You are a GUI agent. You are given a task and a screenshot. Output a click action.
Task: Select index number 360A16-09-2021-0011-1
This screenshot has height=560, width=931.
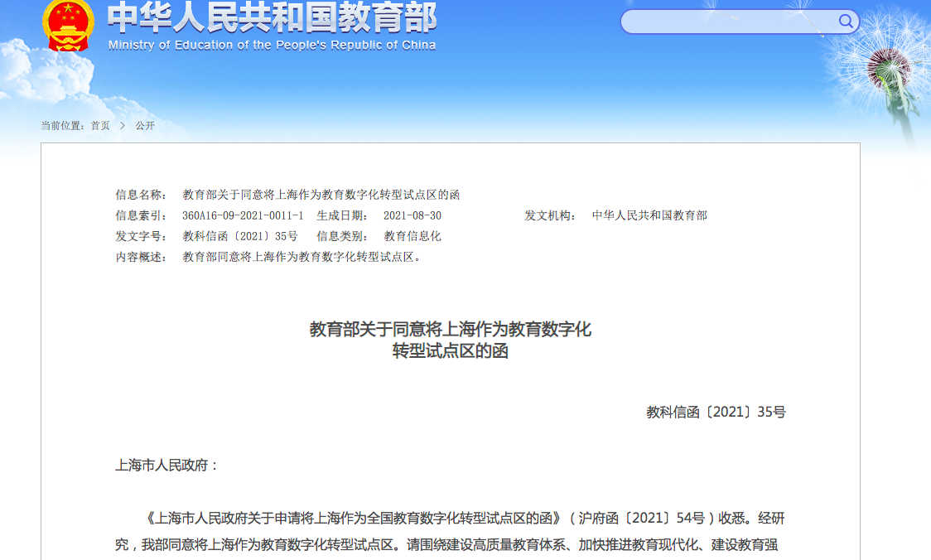click(243, 215)
